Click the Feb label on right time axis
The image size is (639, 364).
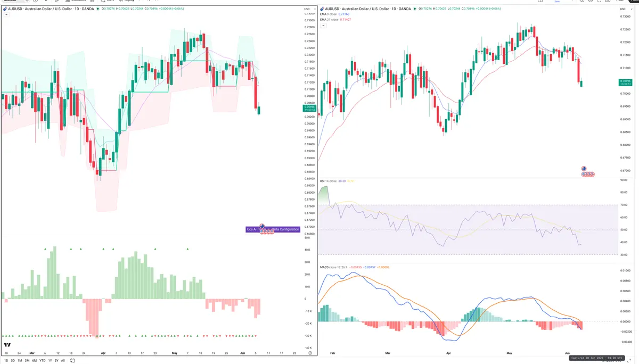[x=333, y=353]
